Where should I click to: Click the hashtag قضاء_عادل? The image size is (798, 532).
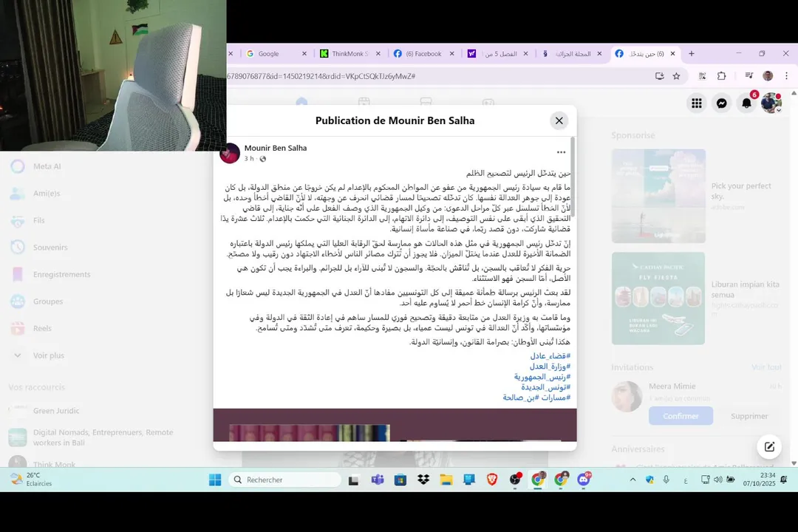click(x=550, y=356)
